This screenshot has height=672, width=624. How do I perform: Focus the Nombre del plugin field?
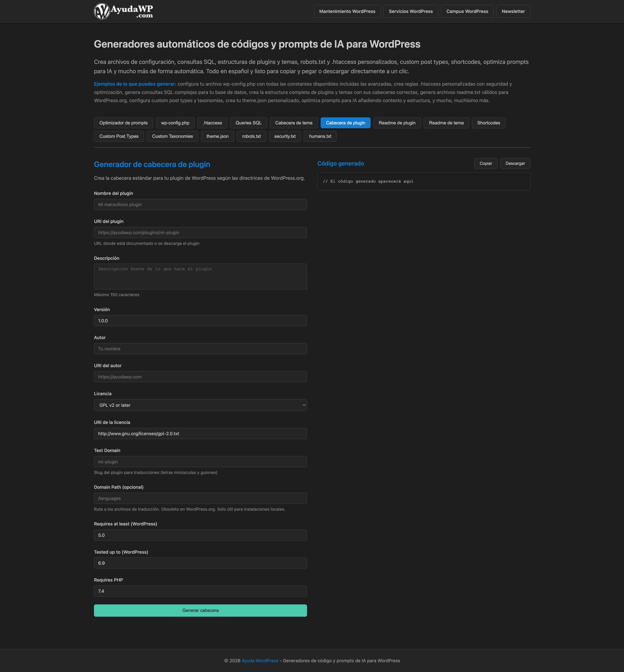tap(200, 205)
